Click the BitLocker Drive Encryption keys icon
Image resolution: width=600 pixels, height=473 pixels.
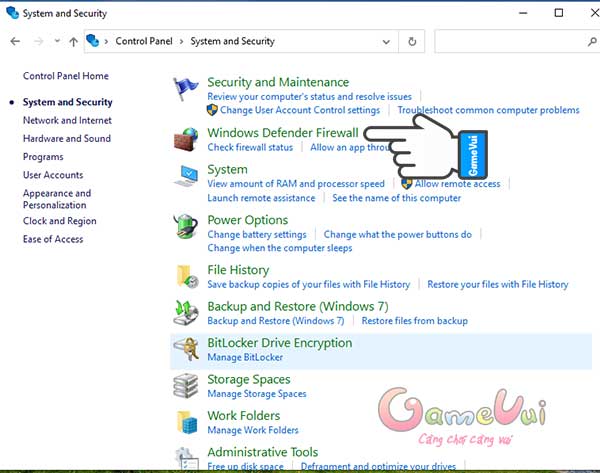186,349
